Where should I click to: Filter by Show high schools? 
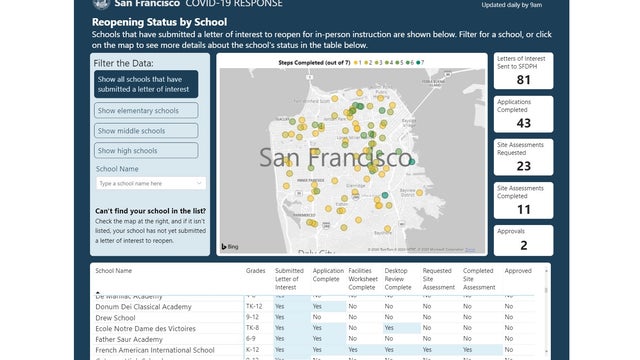[x=146, y=151]
